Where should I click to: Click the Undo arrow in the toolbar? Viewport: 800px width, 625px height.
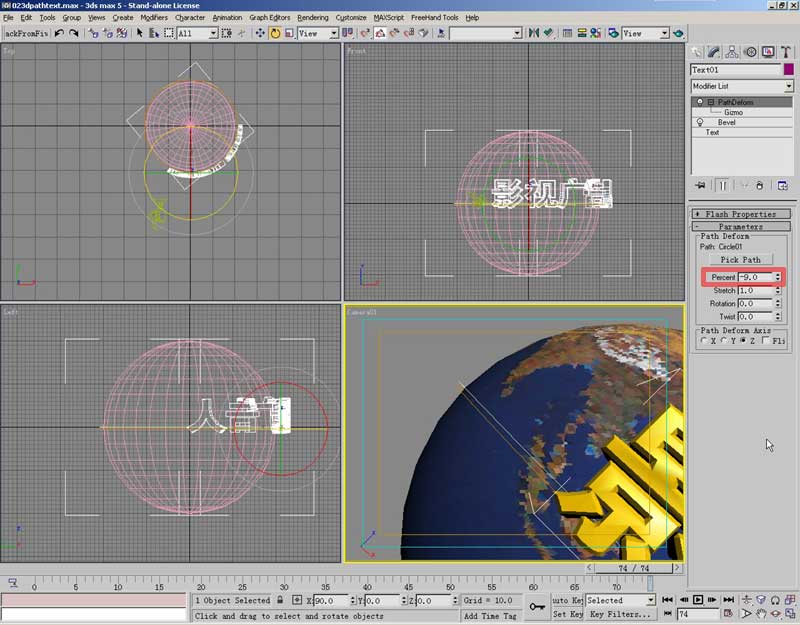pos(59,33)
